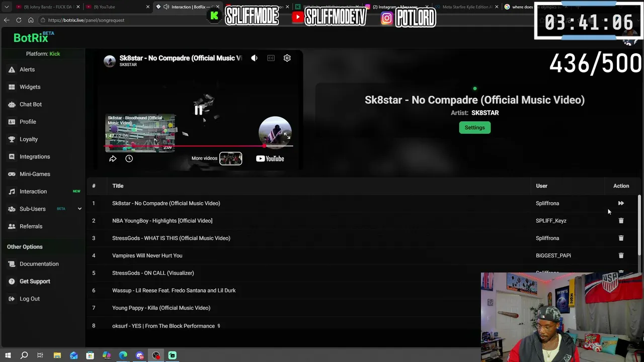644x362 pixels.
Task: Click the User column header
Action: coord(541,186)
